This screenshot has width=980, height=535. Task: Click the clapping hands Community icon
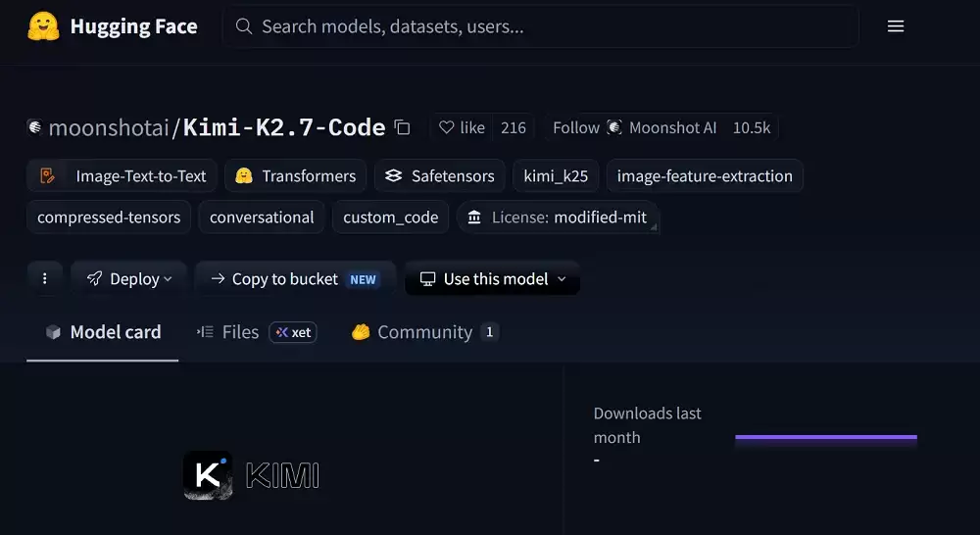[361, 332]
